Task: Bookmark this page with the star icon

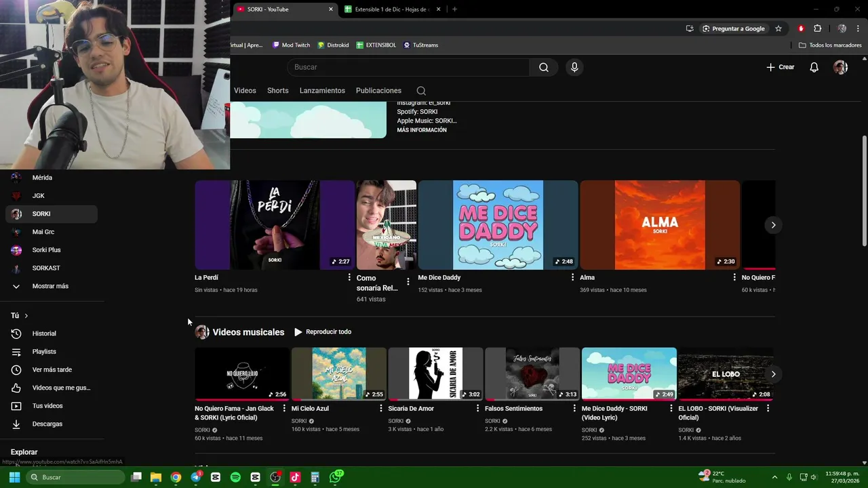Action: [778, 28]
